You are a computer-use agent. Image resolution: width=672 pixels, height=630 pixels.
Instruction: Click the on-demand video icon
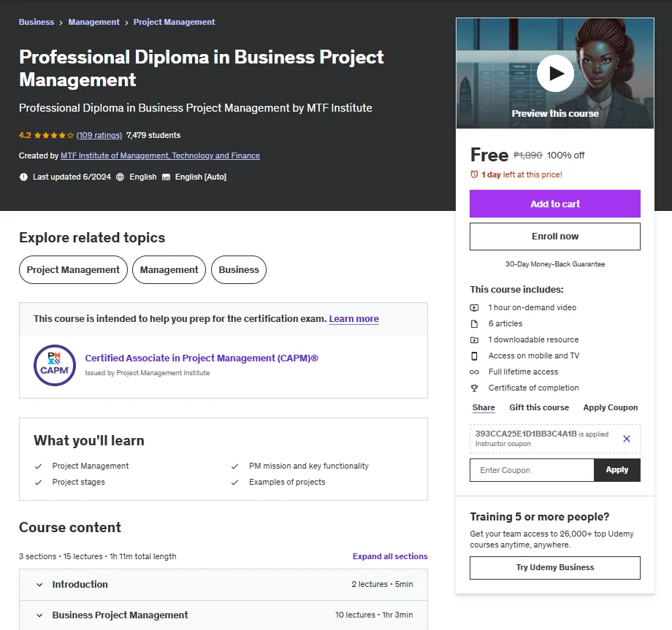(474, 307)
